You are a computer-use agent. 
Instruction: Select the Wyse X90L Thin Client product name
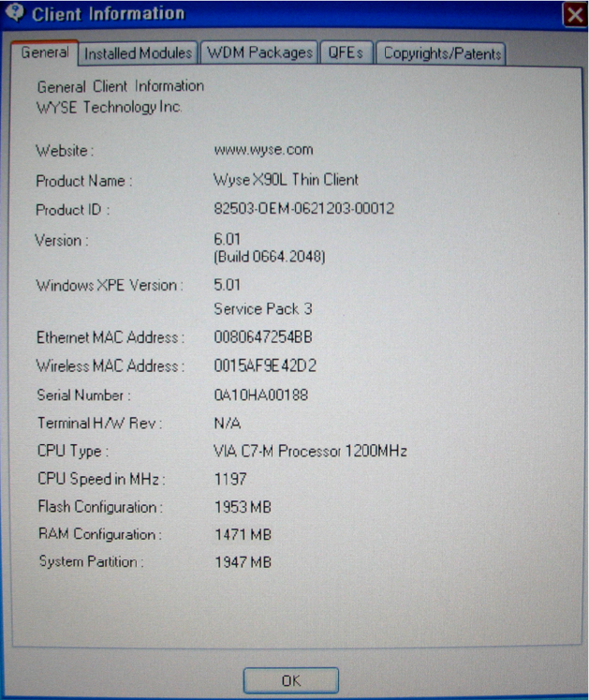(286, 180)
